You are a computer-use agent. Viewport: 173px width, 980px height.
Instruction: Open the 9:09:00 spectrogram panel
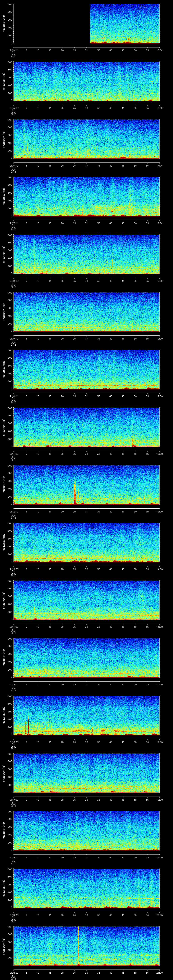pos(86,312)
